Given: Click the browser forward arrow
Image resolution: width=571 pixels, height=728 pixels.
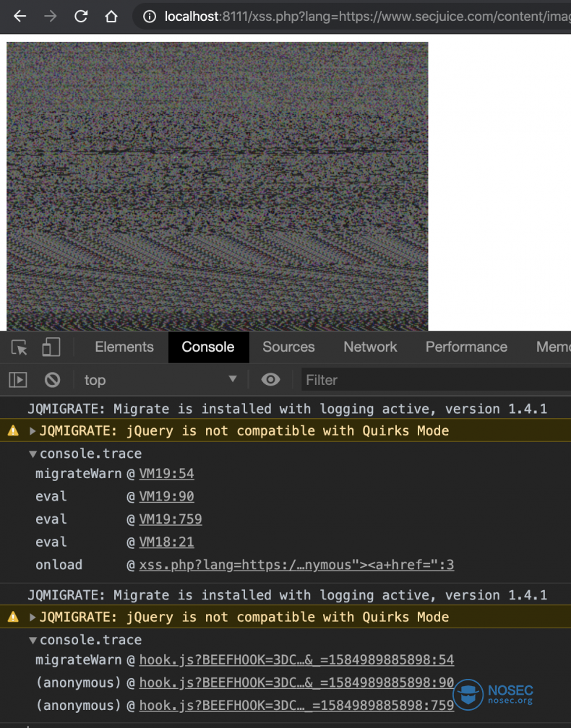Looking at the screenshot, I should click(50, 16).
